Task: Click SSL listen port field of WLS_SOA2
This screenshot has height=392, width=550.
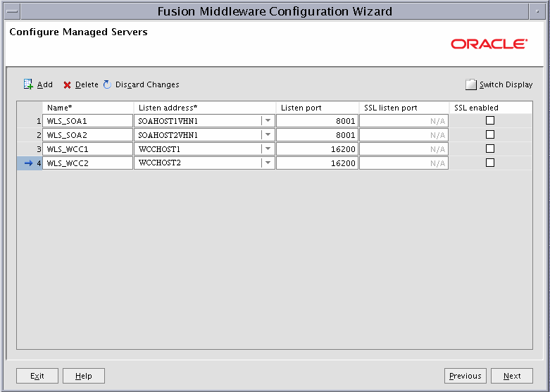Action: (x=404, y=134)
